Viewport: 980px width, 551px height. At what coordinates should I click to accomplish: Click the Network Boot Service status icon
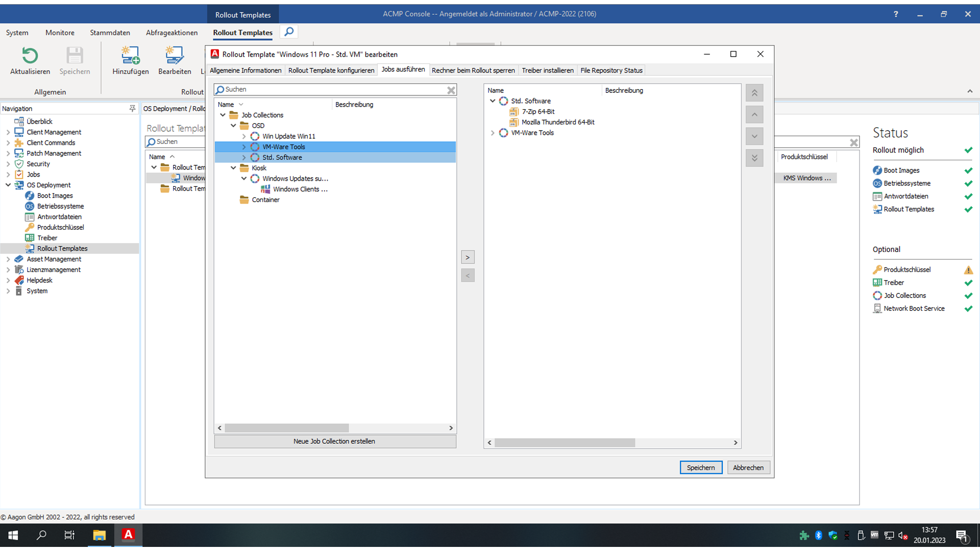point(877,308)
